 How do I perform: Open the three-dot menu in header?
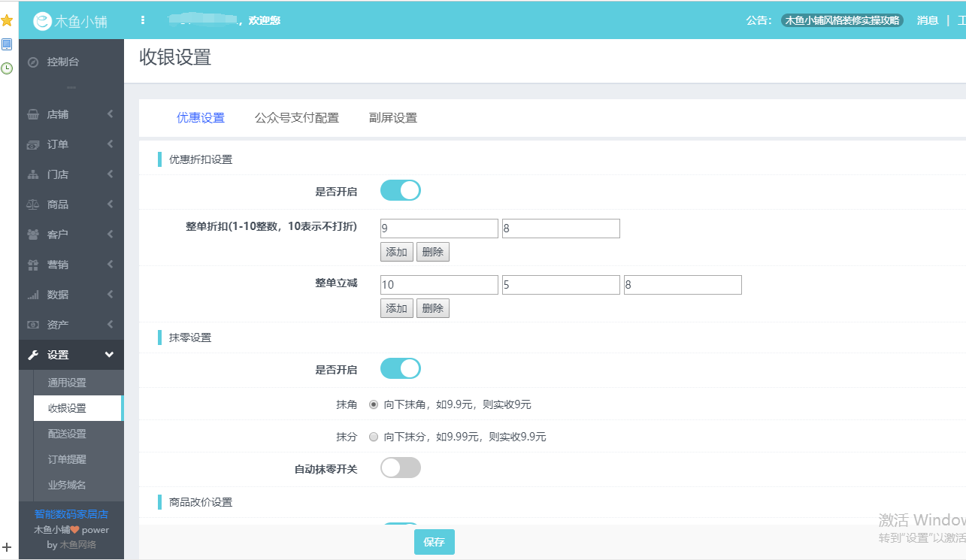pos(143,20)
